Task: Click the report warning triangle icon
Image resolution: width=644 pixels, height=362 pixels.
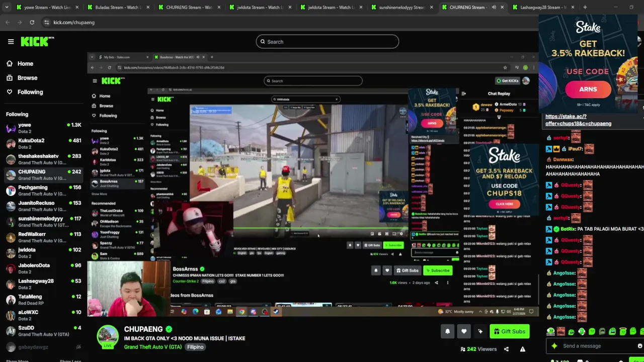Action: tap(522, 349)
